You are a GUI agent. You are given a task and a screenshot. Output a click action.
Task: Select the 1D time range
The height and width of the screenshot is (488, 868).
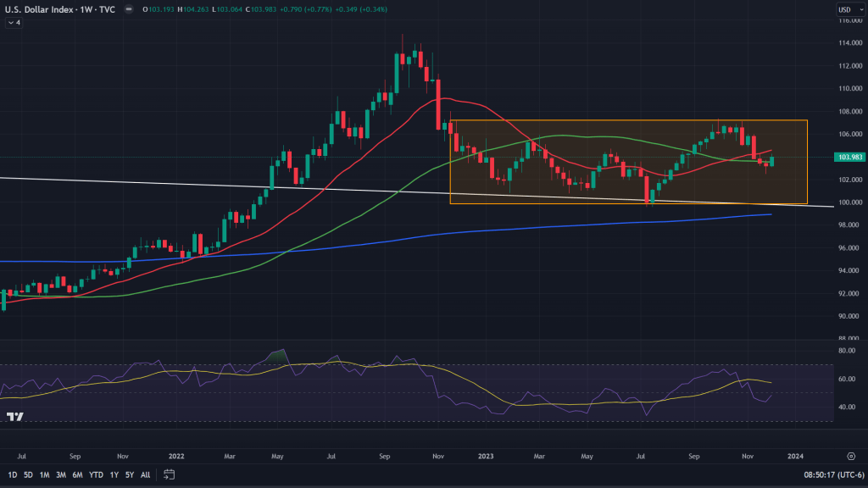[13, 474]
